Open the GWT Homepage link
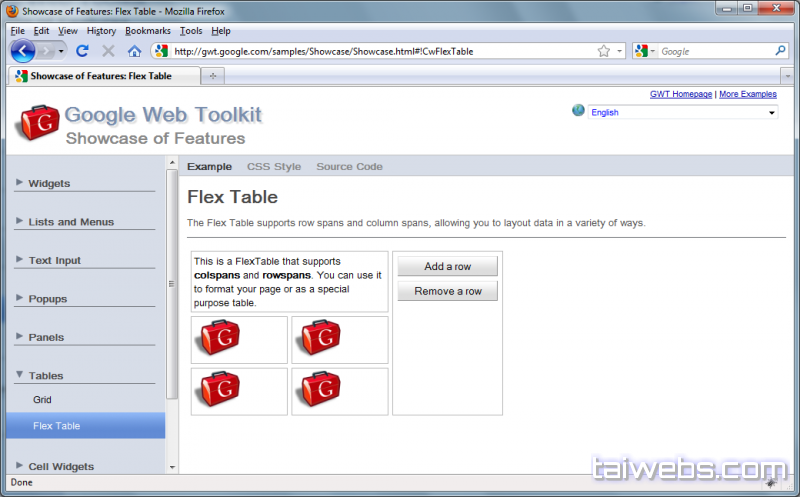Image resolution: width=800 pixels, height=497 pixels. [x=681, y=94]
